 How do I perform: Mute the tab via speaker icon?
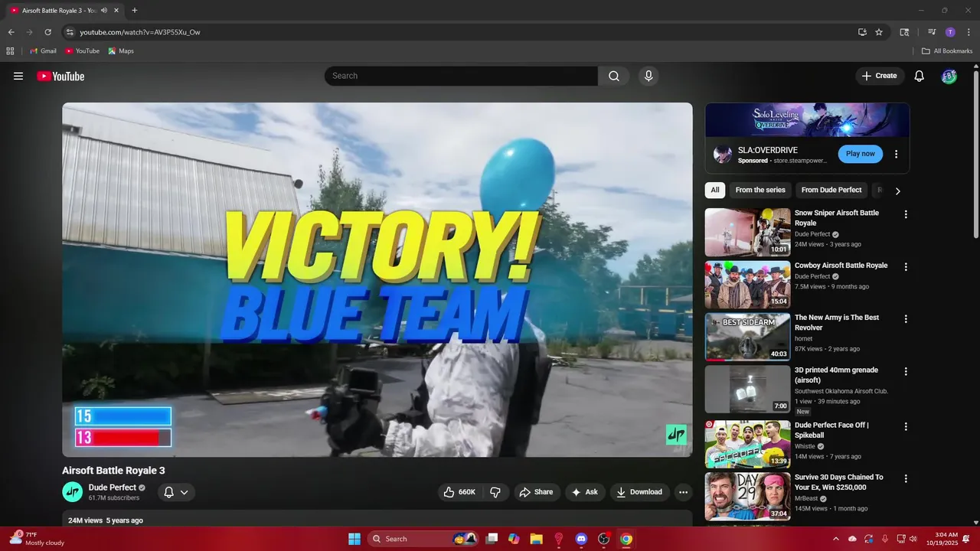pos(103,11)
